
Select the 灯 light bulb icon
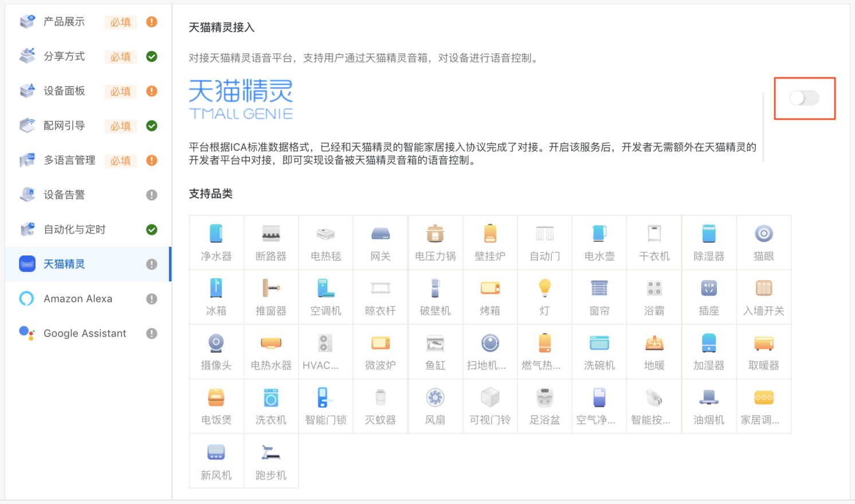(x=545, y=288)
